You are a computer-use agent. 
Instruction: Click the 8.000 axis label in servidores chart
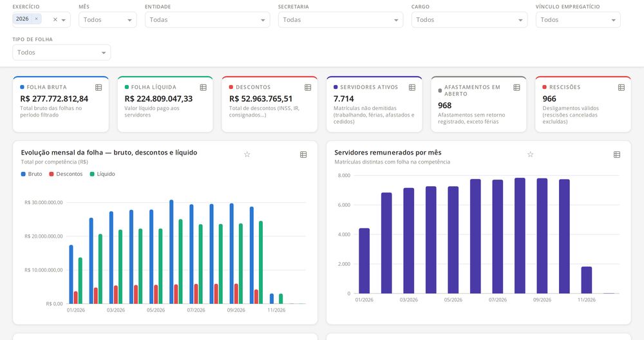(344, 175)
